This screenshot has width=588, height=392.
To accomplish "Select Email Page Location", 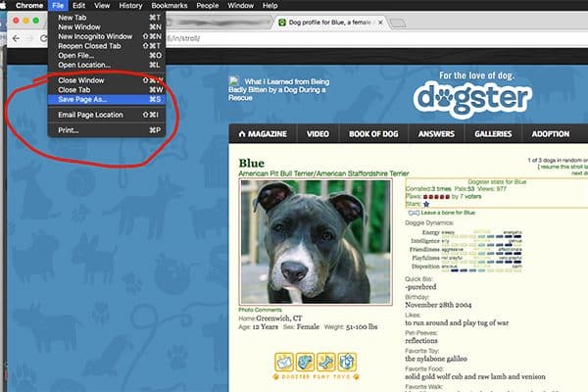I will (x=107, y=115).
